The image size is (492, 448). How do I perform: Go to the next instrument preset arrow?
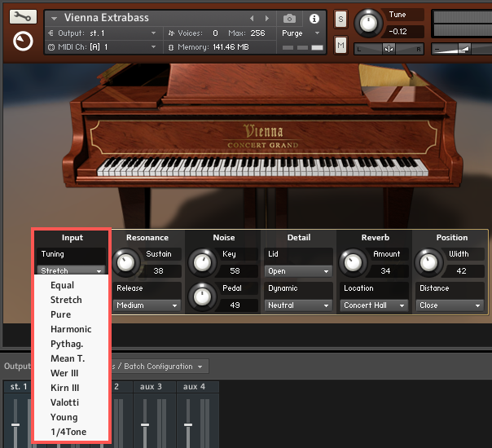click(x=267, y=18)
